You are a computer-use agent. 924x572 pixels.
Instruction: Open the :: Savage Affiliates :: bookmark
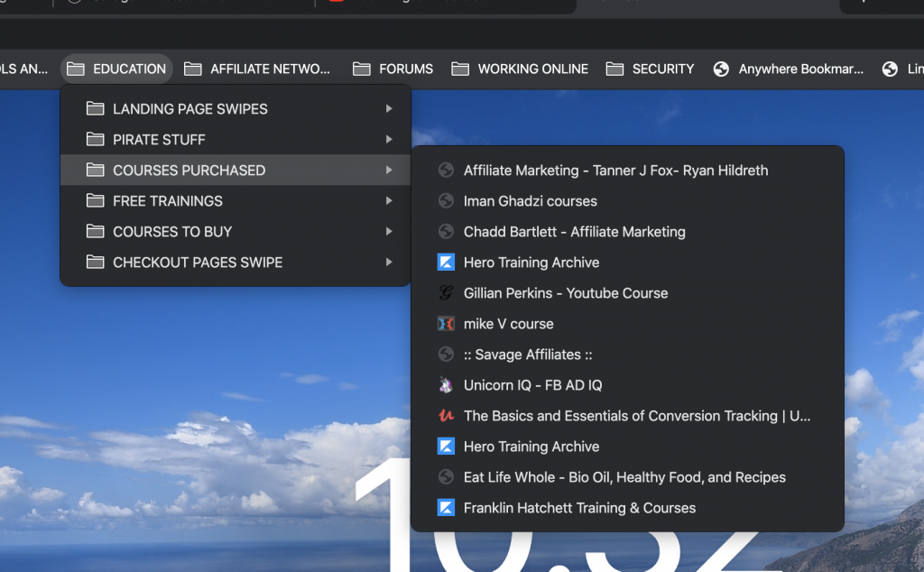click(x=628, y=354)
